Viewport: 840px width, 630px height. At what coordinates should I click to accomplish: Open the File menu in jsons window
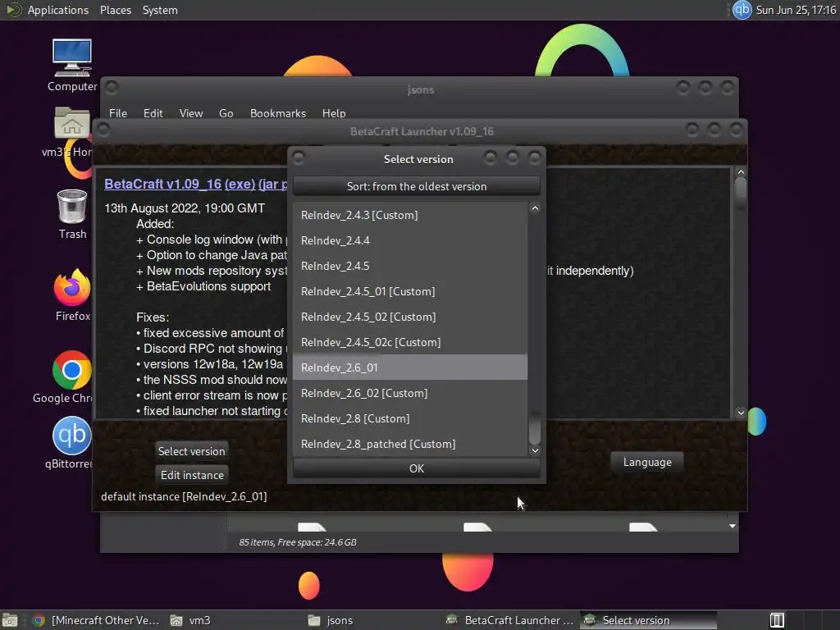[x=118, y=113]
